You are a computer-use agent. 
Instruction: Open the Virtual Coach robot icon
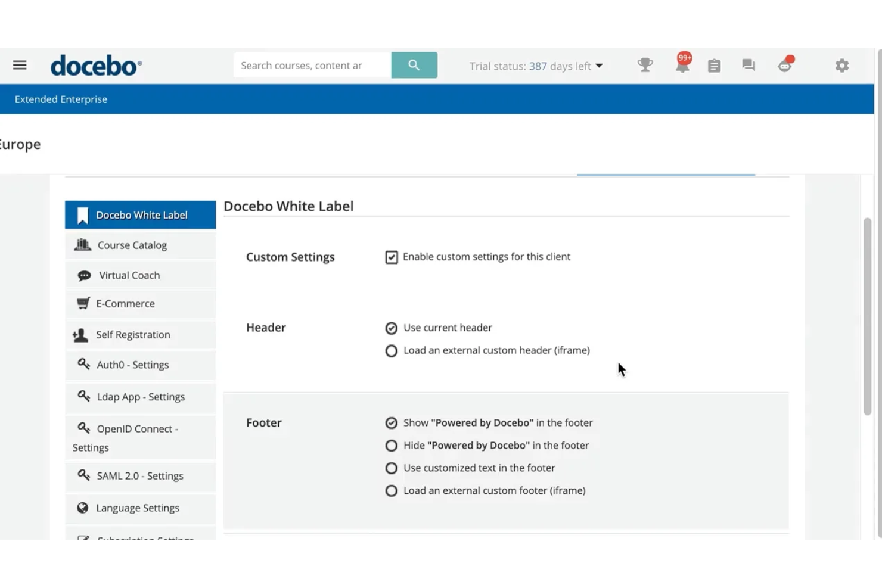click(784, 66)
